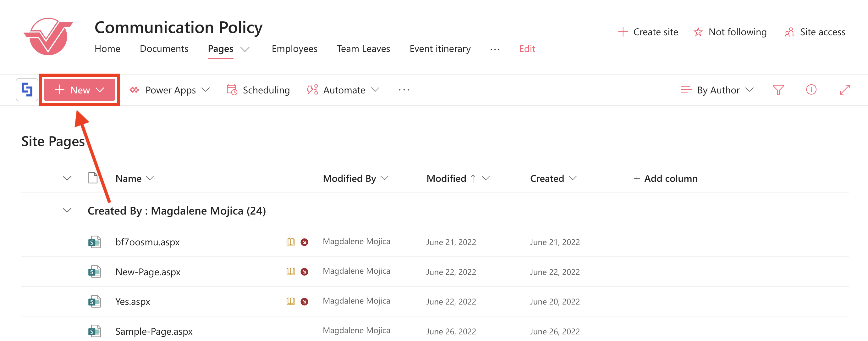Click the Communication Policy site logo

pos(48,36)
